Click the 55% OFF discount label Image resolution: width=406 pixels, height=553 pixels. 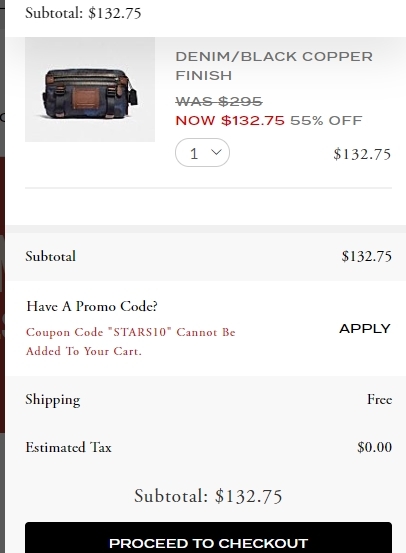coord(326,121)
